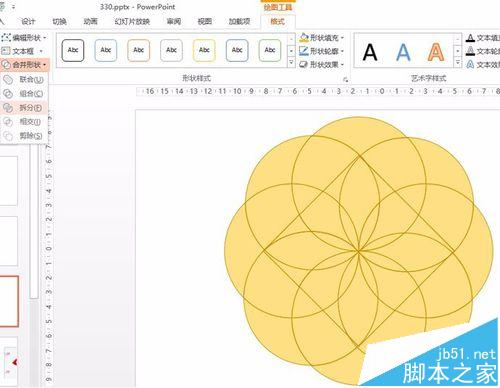Click the Combine shapes icon
The width and height of the screenshot is (500, 388).
8,94
